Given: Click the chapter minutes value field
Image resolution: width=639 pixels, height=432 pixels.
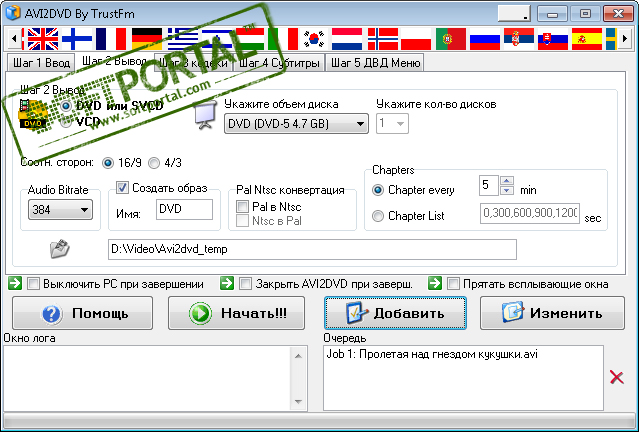Looking at the screenshot, I should click(489, 185).
